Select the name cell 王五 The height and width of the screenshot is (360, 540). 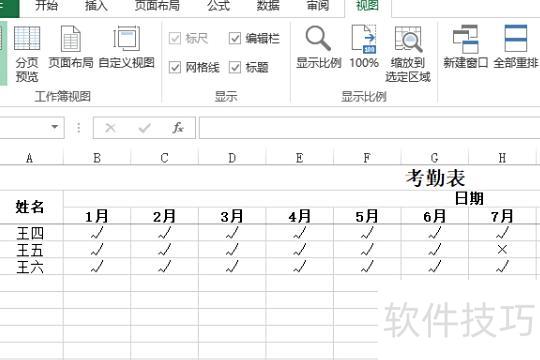(30, 250)
